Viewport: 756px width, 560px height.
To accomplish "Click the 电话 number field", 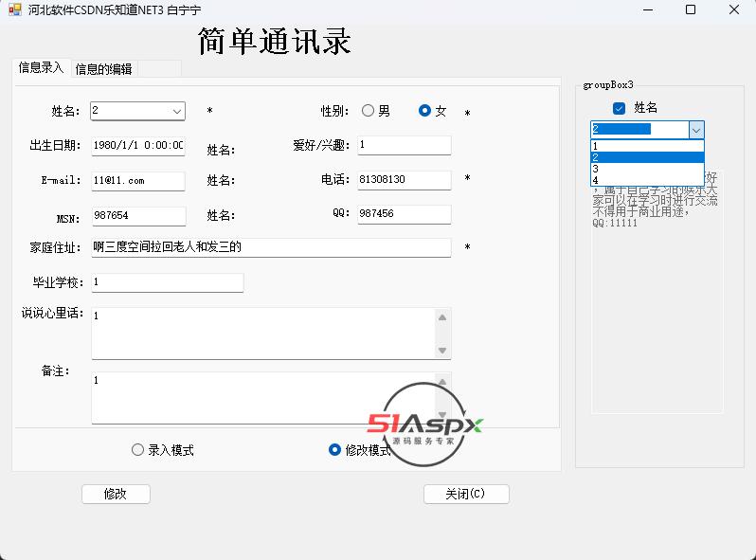I will pyautogui.click(x=404, y=179).
